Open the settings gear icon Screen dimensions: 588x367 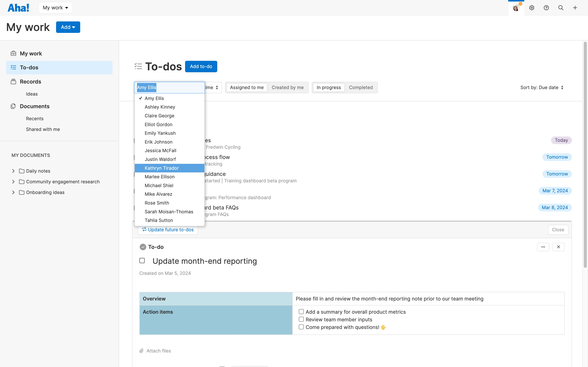tap(532, 8)
